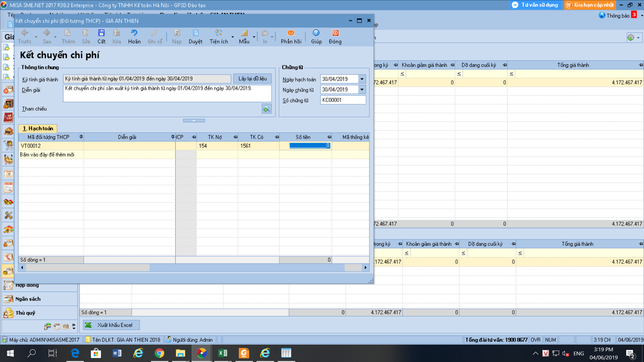The height and width of the screenshot is (362, 644).
Task: Open the Giúp help icon
Action: tap(316, 33)
